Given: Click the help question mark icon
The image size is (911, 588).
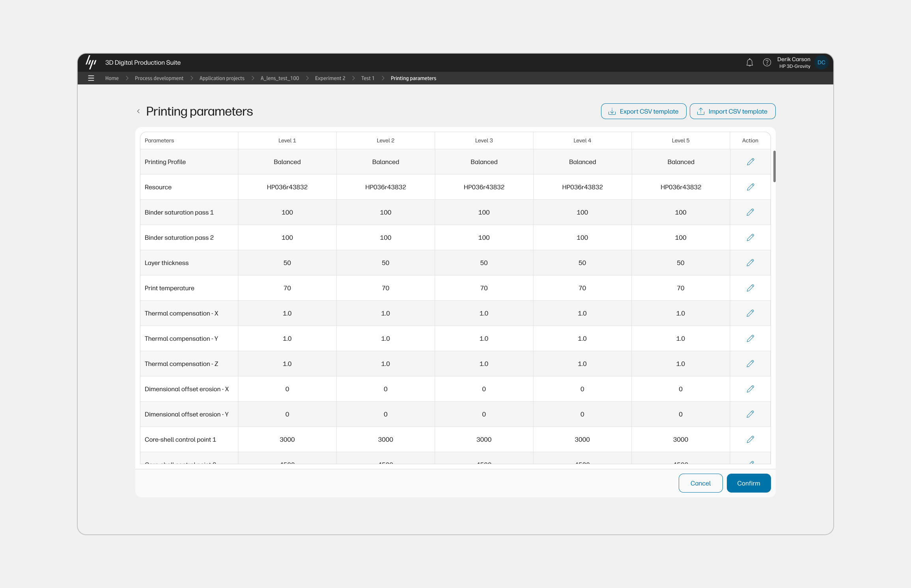Looking at the screenshot, I should (x=767, y=62).
